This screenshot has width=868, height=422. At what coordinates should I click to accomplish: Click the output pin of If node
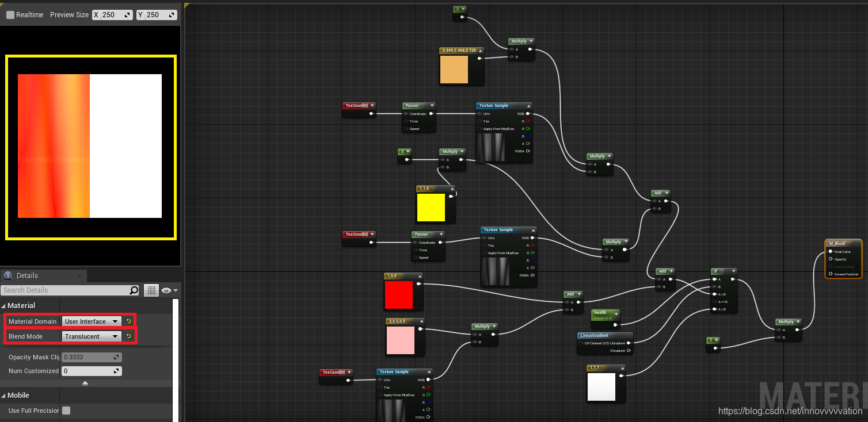pyautogui.click(x=733, y=279)
